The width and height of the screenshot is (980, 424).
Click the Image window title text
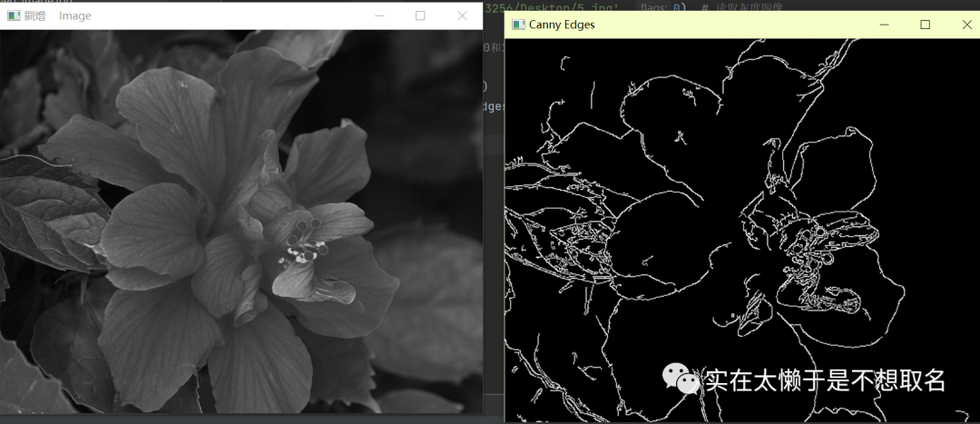(x=74, y=16)
